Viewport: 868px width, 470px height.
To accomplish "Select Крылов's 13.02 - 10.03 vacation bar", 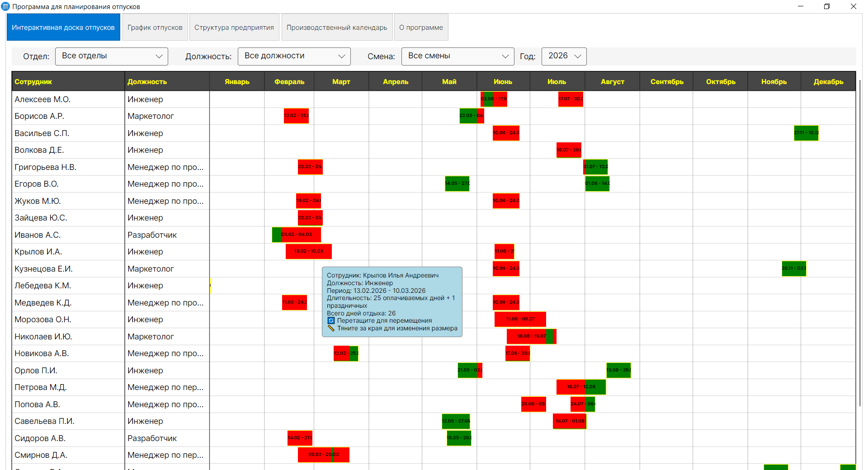I will click(x=308, y=251).
